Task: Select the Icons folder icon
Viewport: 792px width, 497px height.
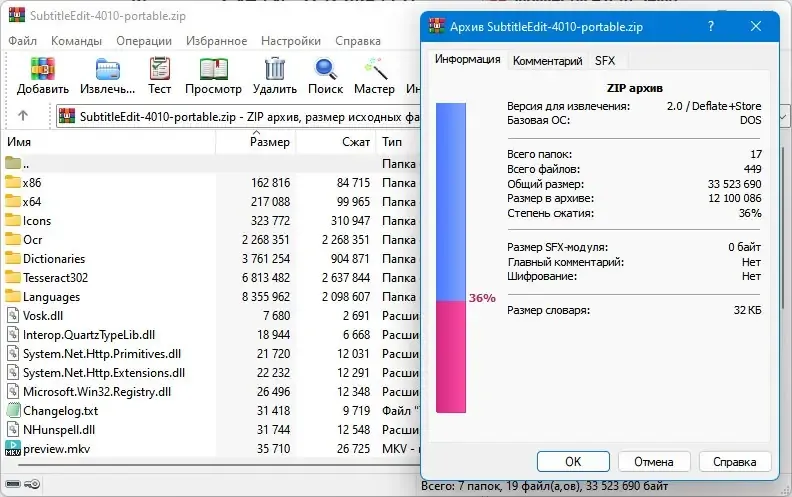Action: click(x=13, y=220)
